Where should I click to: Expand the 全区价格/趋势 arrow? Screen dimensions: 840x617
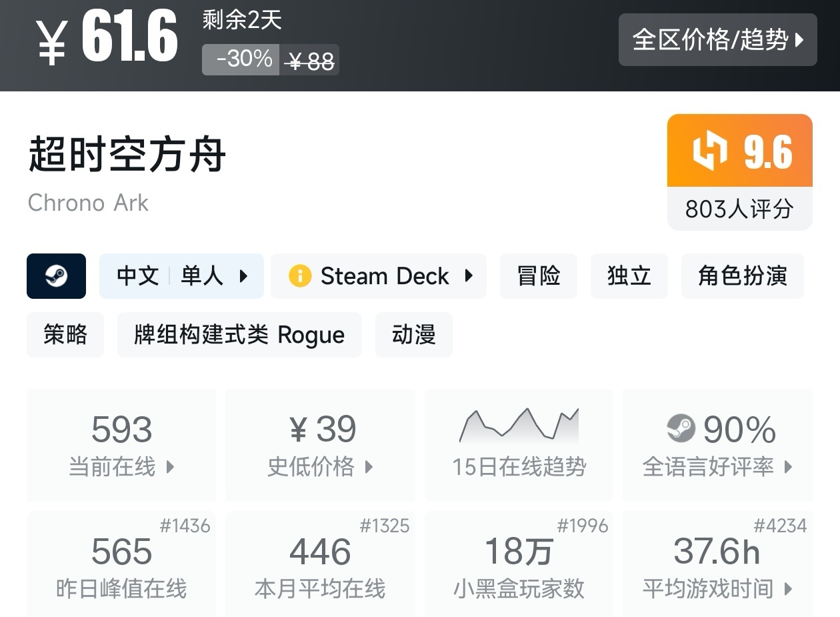click(x=799, y=40)
